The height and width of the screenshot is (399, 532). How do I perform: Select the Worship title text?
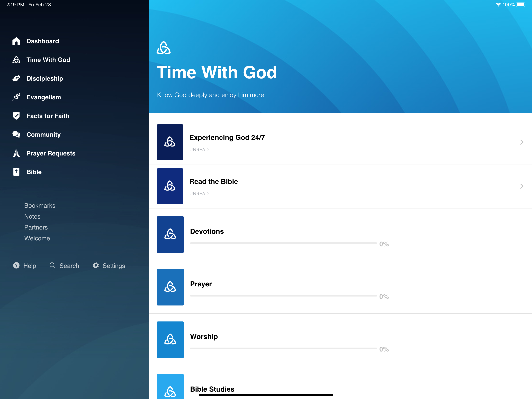coord(204,336)
